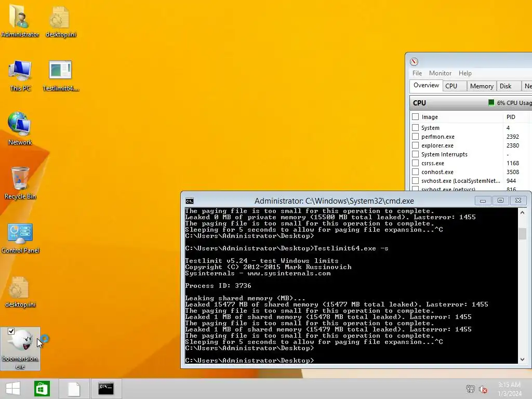
Task: Click the cmd window scrollbar thumb
Action: [522, 234]
